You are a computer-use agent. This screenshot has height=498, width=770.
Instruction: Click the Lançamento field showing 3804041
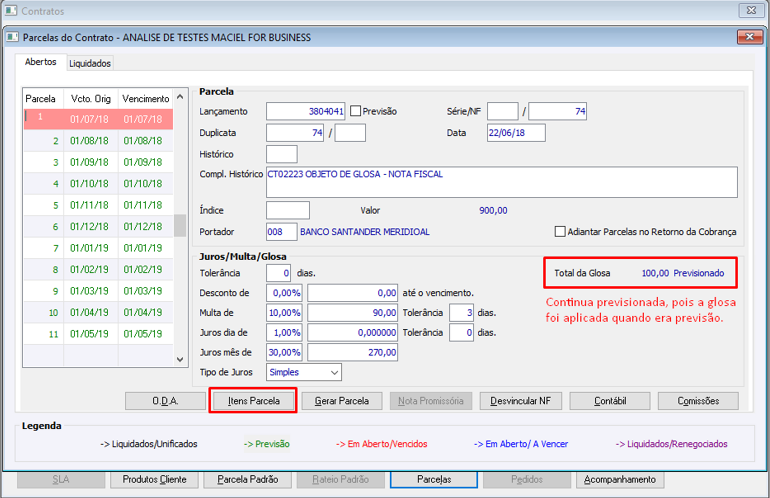point(305,111)
